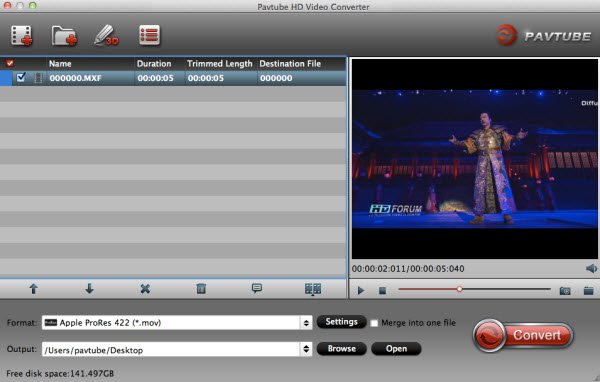
Task: Click the Add Video file icon
Action: pos(21,36)
